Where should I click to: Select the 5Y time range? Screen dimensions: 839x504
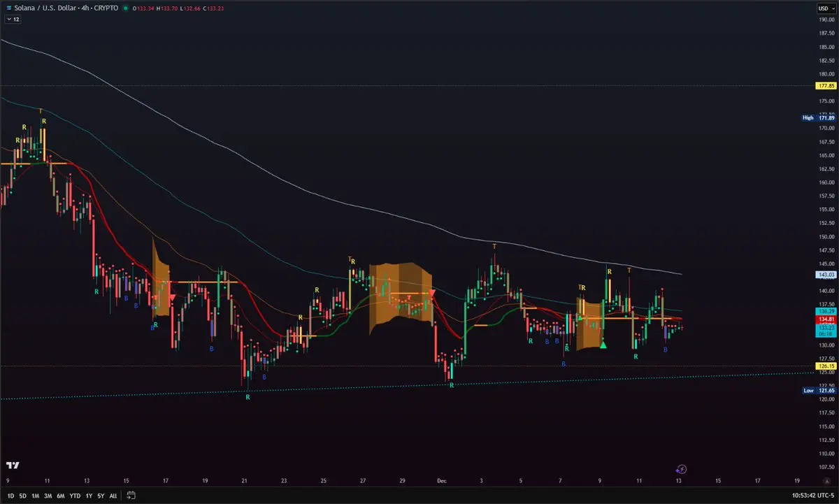pos(101,496)
